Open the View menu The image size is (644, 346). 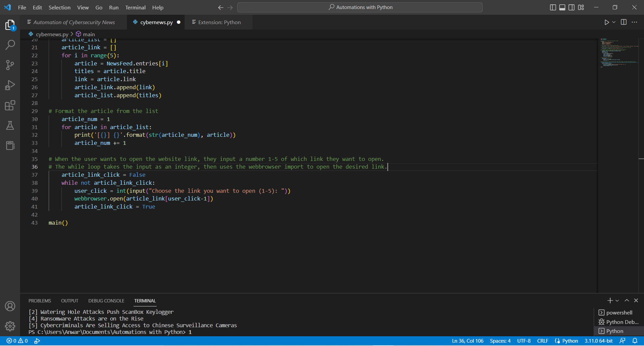(x=83, y=7)
